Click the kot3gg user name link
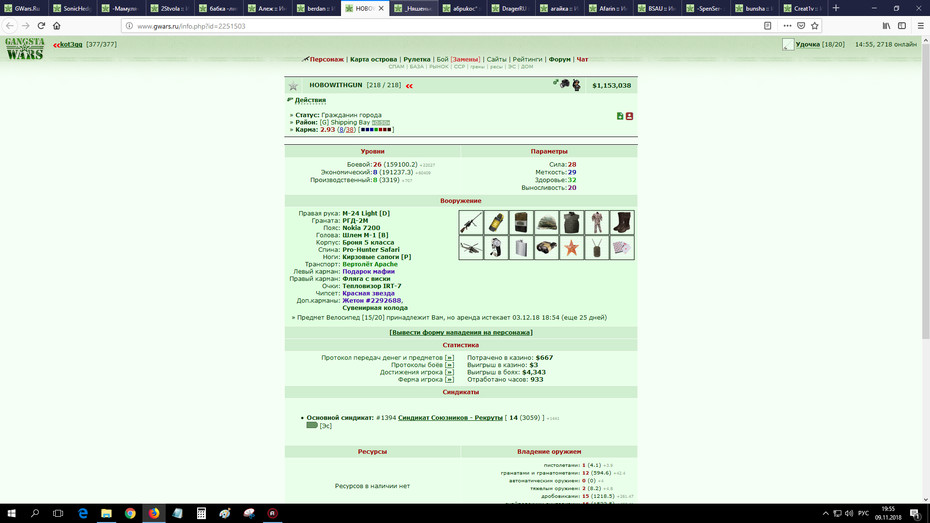 coord(71,44)
